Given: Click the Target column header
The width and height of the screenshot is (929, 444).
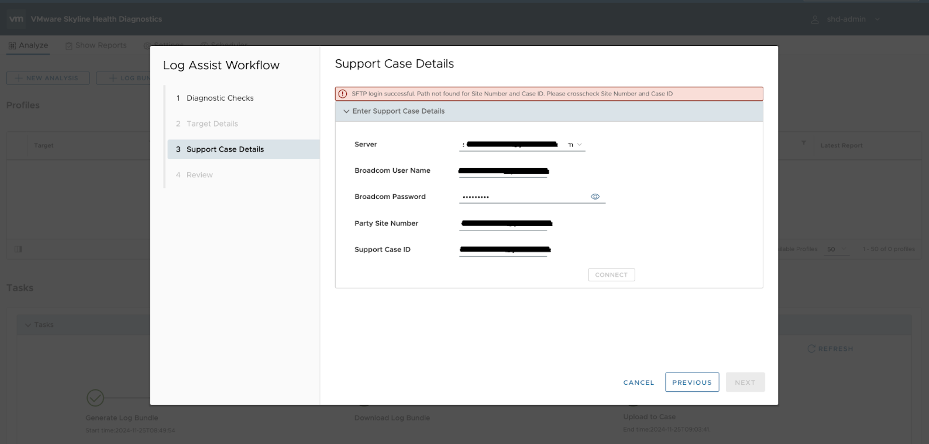Looking at the screenshot, I should [x=44, y=145].
